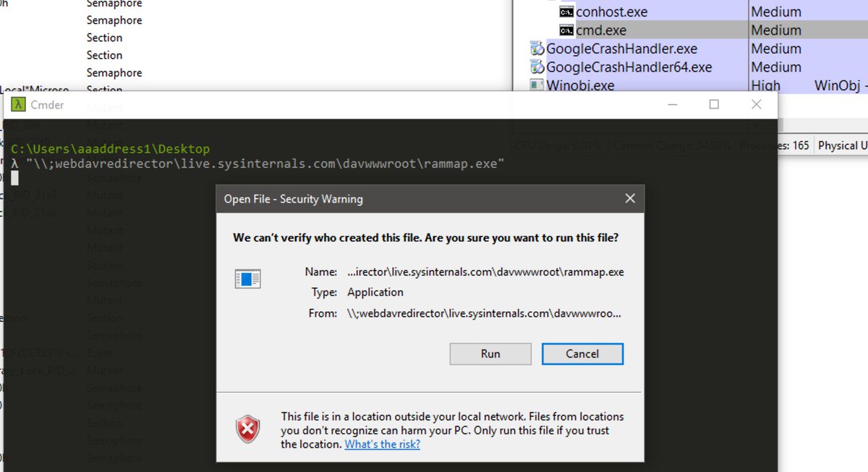Maximize the Cmder window
This screenshot has width=868, height=472.
(714, 104)
